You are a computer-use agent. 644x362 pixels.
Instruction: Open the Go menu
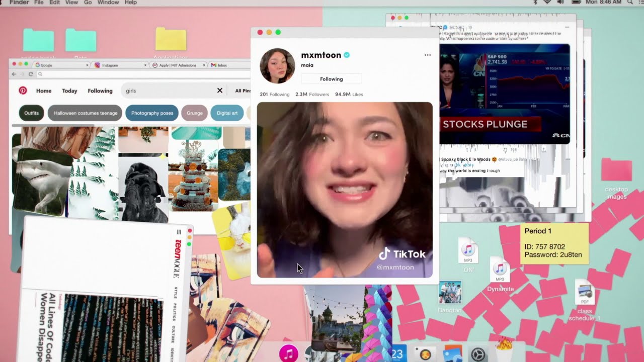(88, 3)
